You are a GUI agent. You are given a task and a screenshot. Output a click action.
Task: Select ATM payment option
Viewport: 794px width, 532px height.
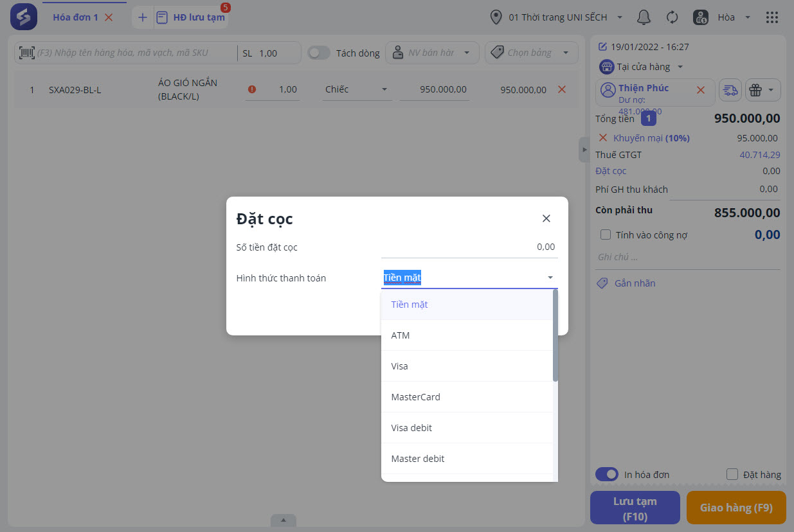click(x=467, y=335)
